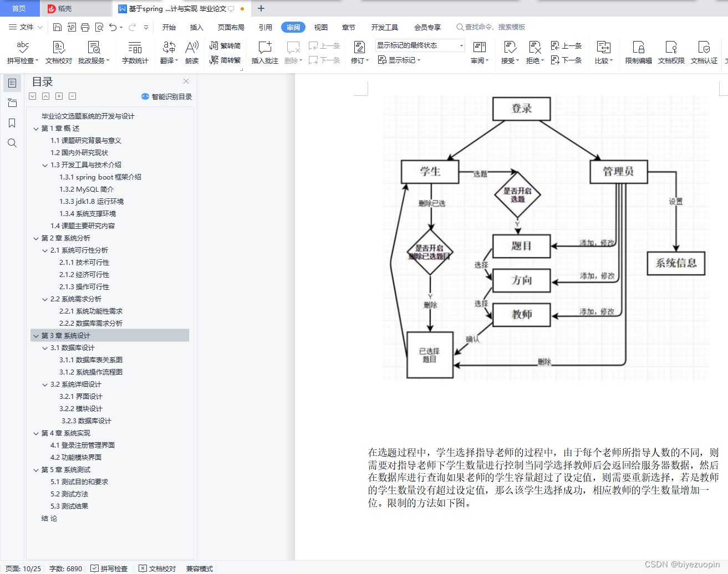This screenshot has height=574, width=728.
Task: Open the outline/TOC sidebar icon
Action: pyautogui.click(x=12, y=83)
